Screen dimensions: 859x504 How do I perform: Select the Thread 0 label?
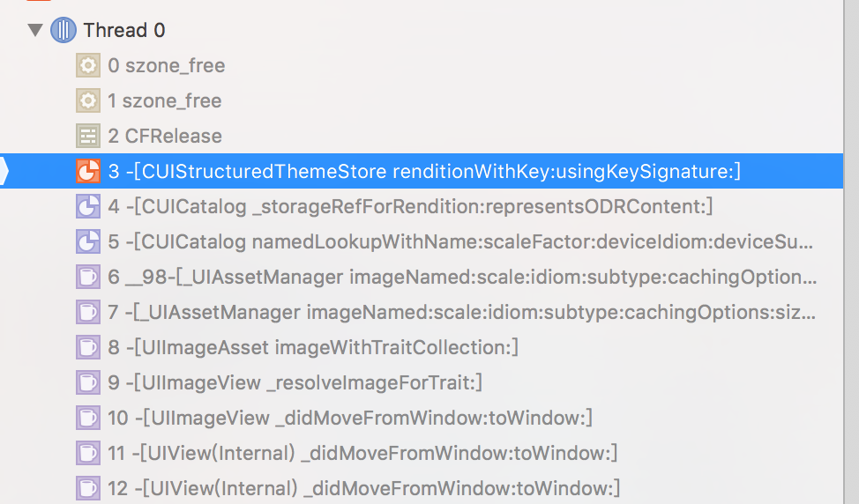[124, 30]
